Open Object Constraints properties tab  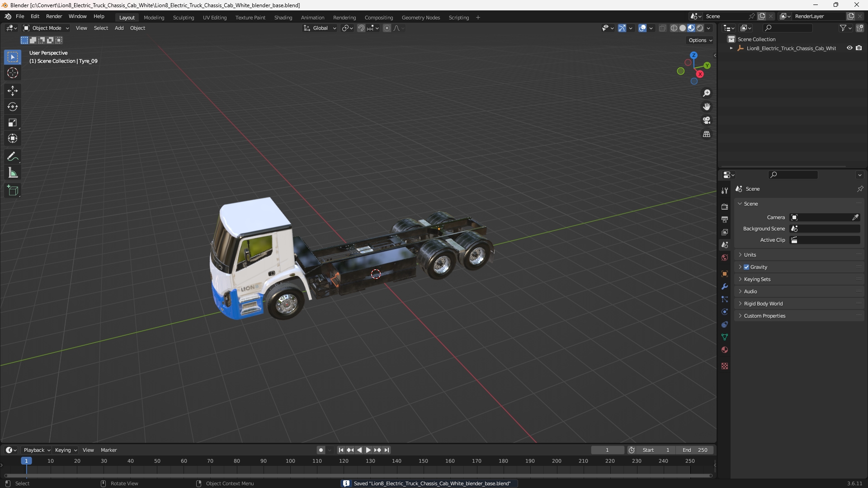(725, 324)
